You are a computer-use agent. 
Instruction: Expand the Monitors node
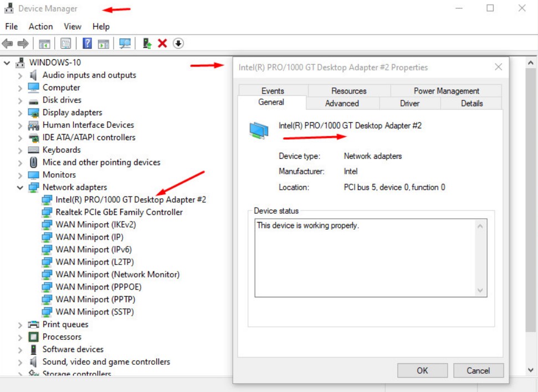pyautogui.click(x=20, y=176)
